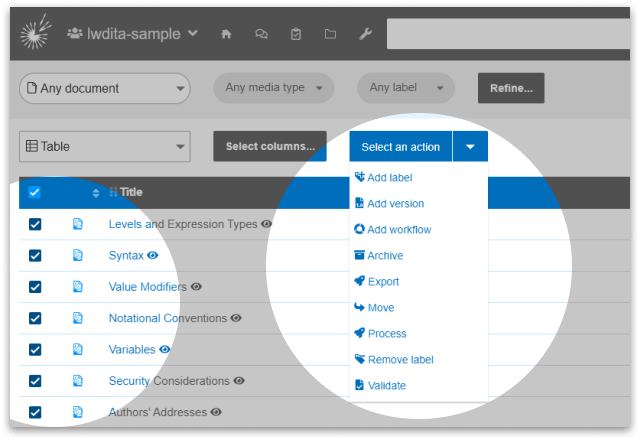Toggle the eye icon next to Syntax
The image size is (640, 440).
pos(153,256)
